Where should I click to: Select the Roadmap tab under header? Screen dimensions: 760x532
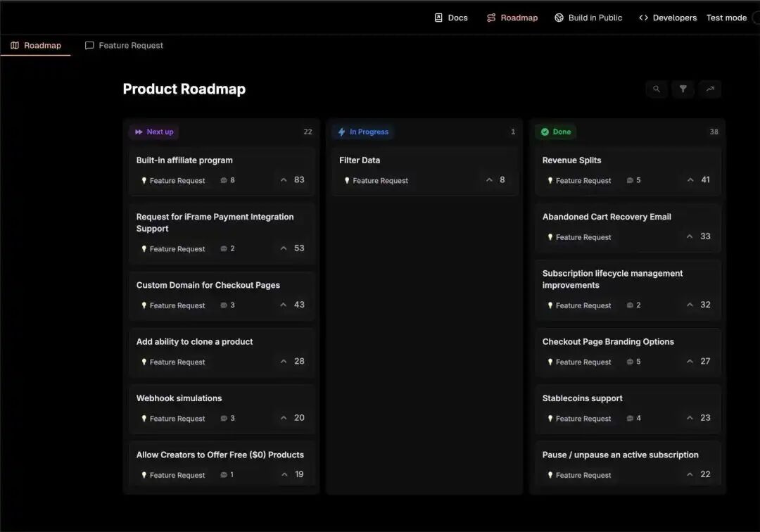(x=36, y=46)
